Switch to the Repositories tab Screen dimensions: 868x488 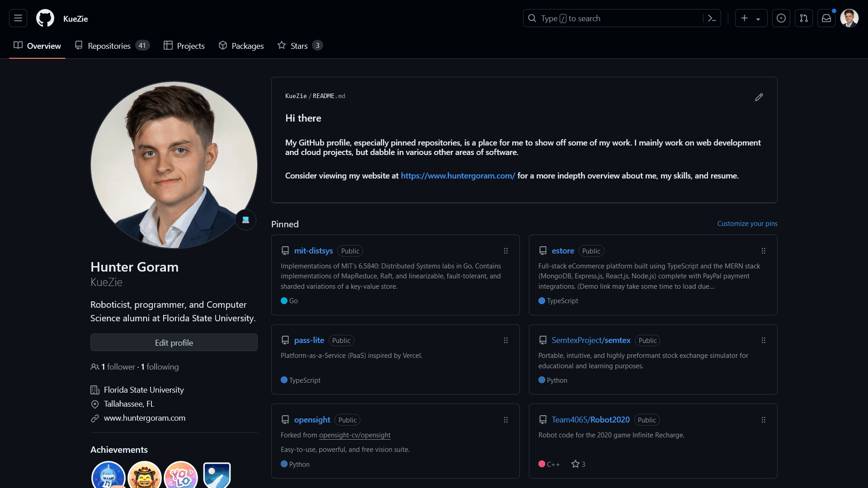click(112, 46)
